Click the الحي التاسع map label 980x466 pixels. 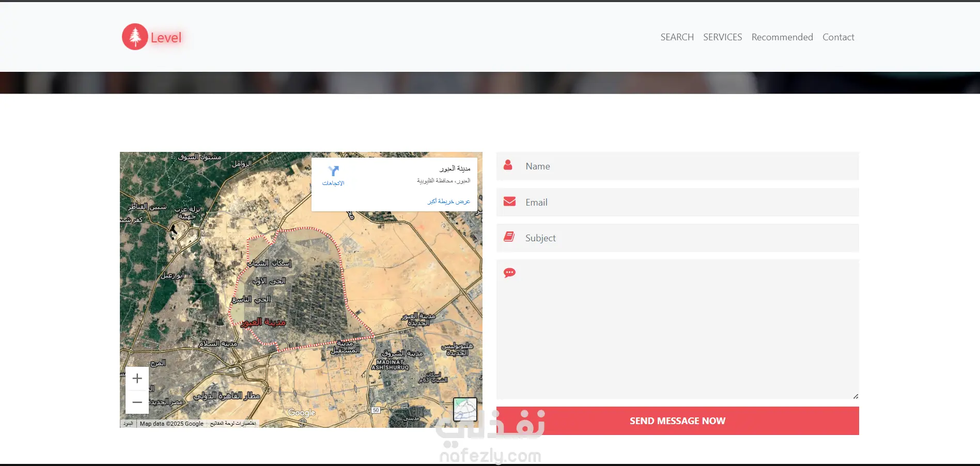[251, 299]
